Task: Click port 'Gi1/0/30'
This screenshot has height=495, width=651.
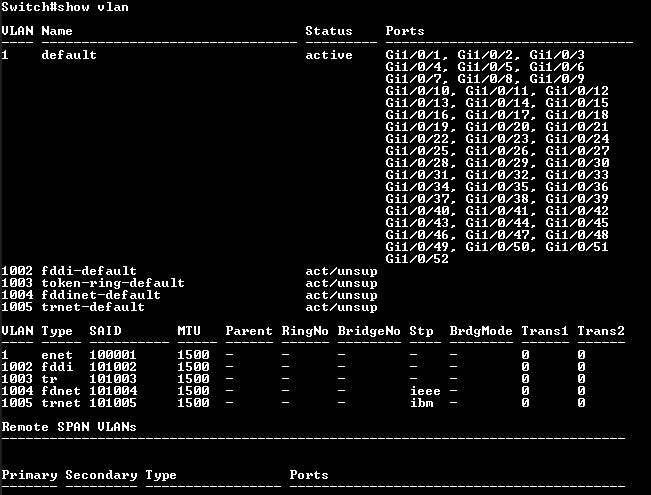Action: (577, 163)
